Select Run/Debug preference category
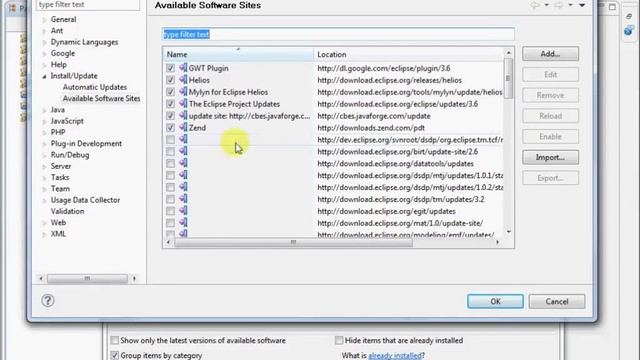This screenshot has width=640, height=360. [70, 155]
